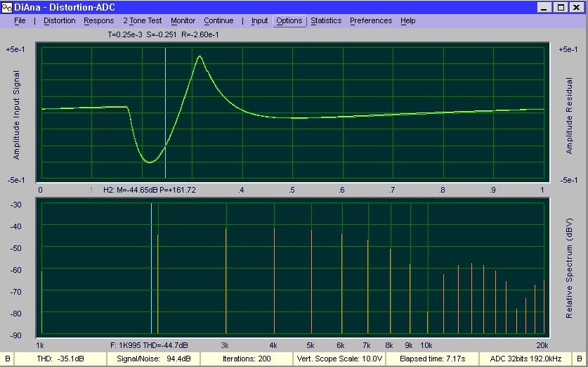
Task: Click the cyan cursor line in spectrum plot
Action: (152, 268)
